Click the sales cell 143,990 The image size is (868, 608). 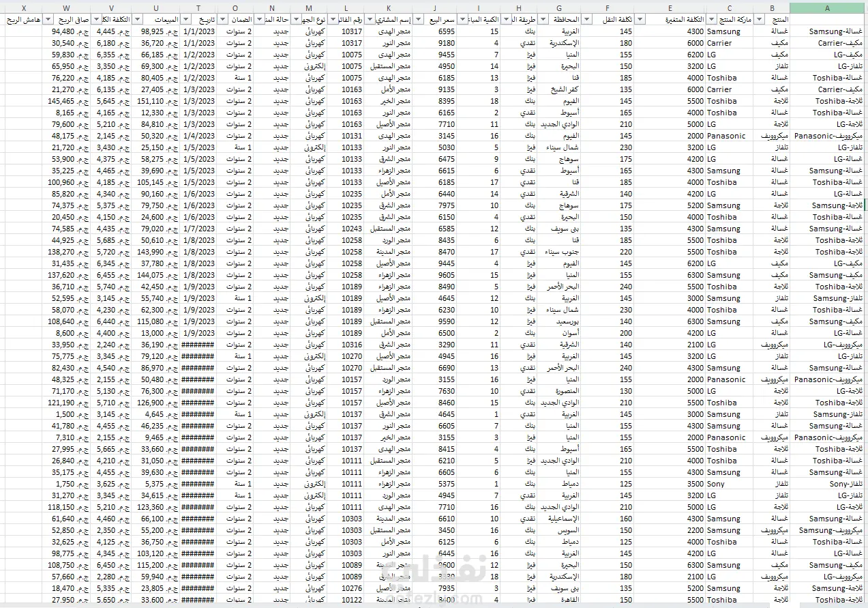[x=156, y=252]
